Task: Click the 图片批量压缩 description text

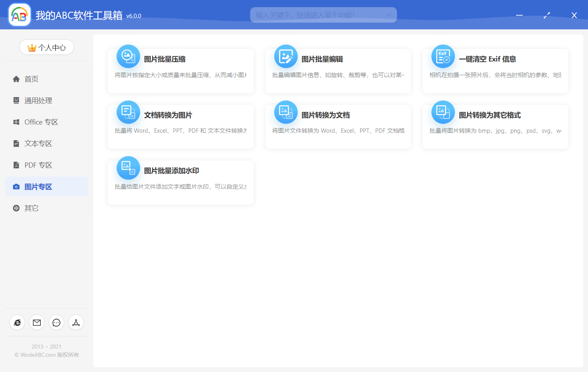Action: point(181,75)
